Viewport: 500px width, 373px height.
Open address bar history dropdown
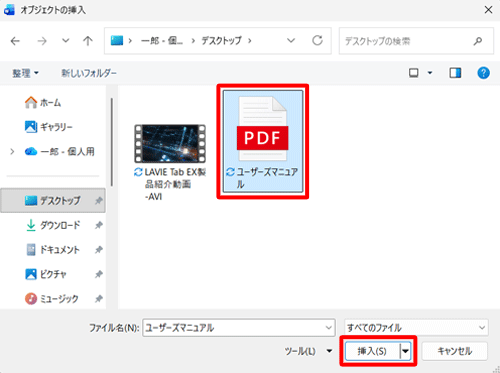pyautogui.click(x=291, y=41)
